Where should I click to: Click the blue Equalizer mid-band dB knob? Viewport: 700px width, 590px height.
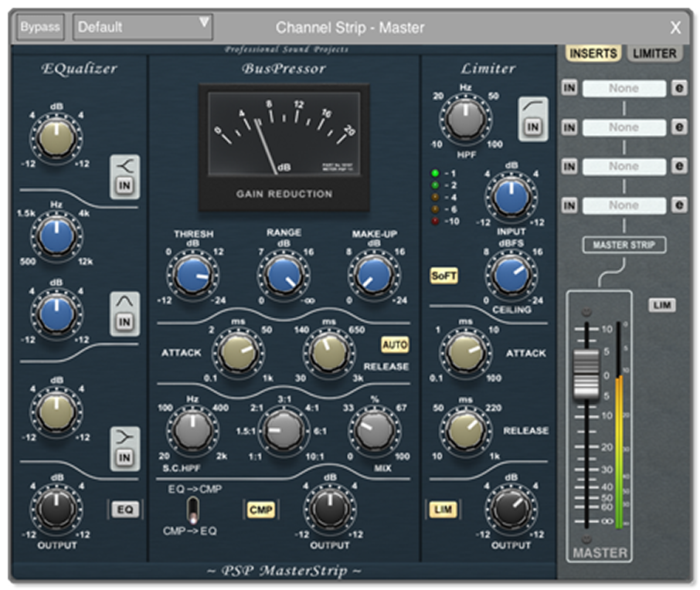(56, 314)
